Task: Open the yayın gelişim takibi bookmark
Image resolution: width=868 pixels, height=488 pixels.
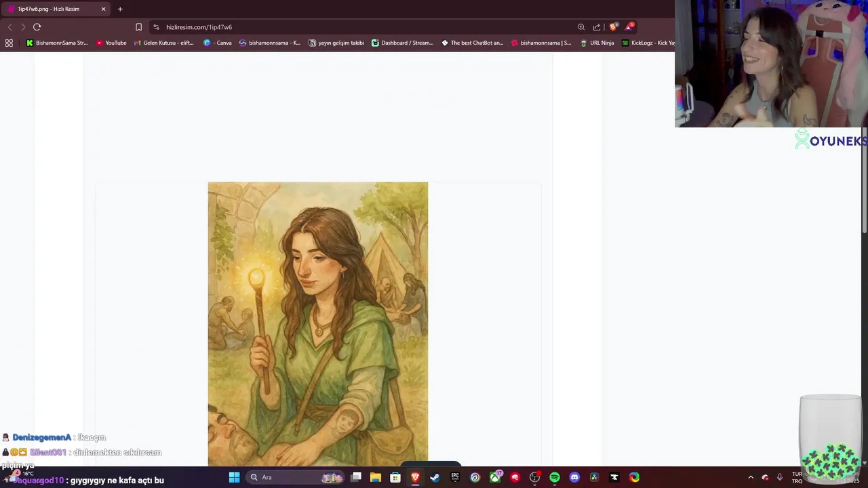Action: pyautogui.click(x=336, y=43)
